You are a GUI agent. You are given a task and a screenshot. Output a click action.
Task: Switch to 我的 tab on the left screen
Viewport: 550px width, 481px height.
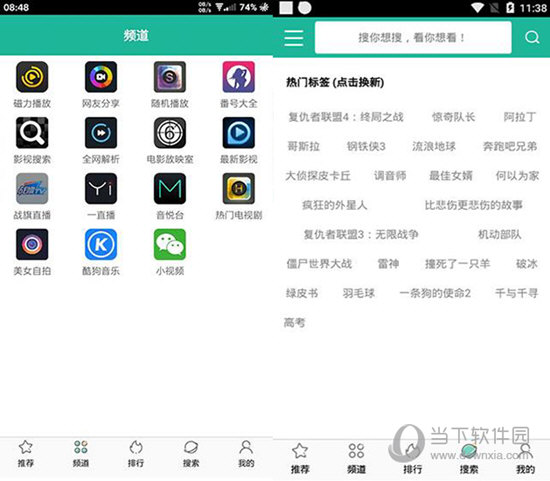246,454
